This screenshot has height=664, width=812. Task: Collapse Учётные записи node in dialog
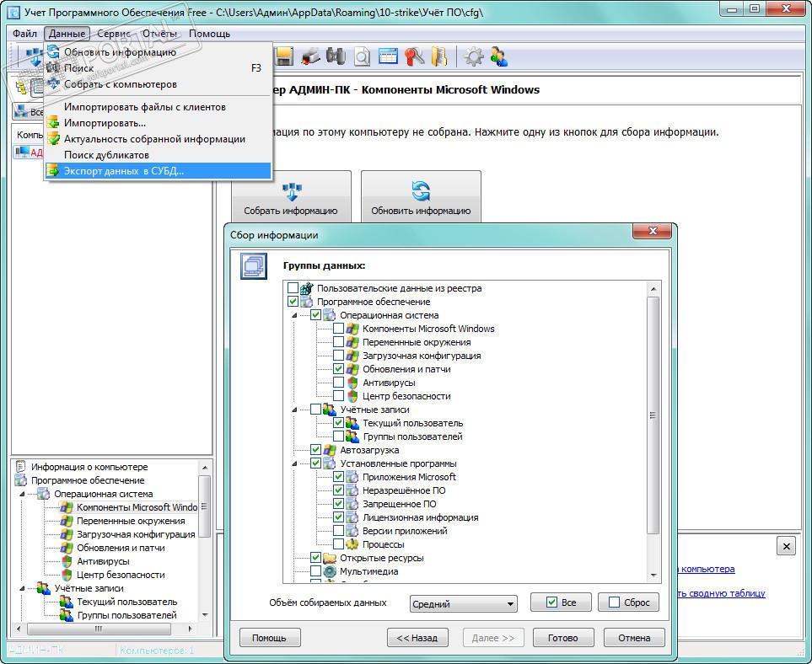click(294, 410)
